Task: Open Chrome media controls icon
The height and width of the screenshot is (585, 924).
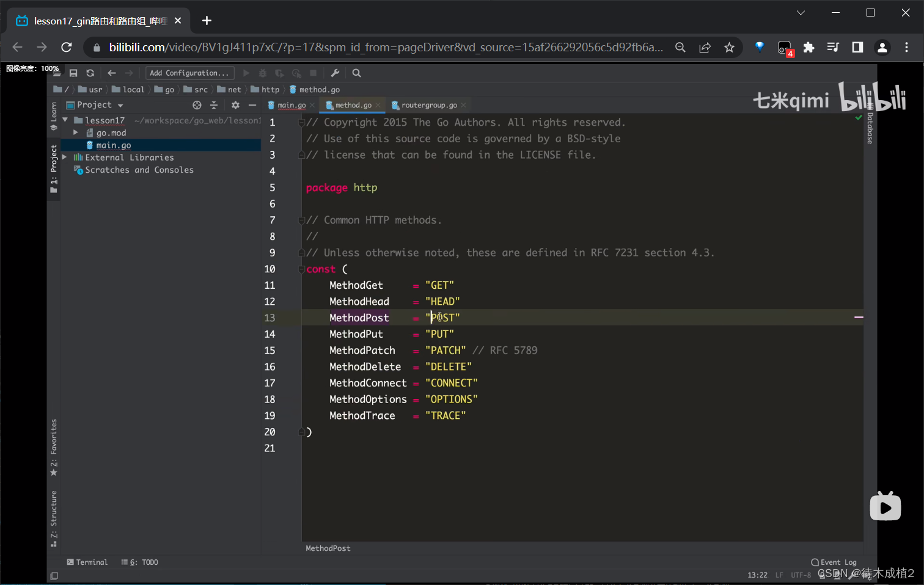Action: coord(833,47)
